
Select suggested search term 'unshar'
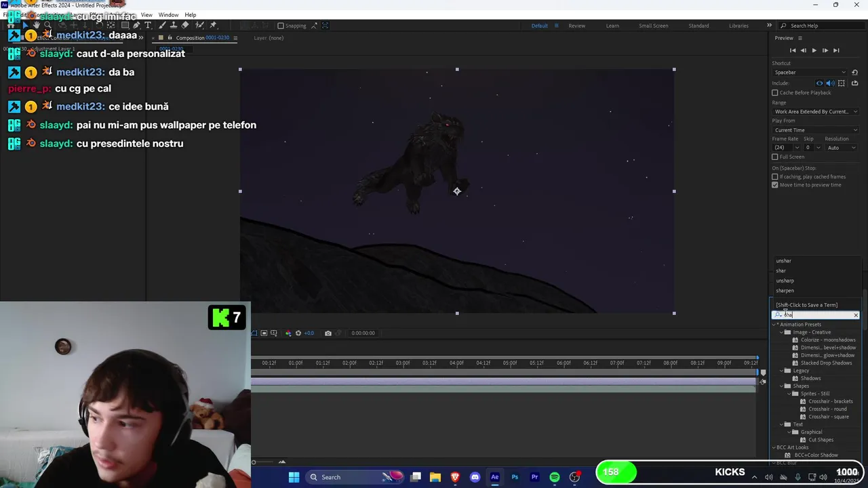click(x=783, y=261)
